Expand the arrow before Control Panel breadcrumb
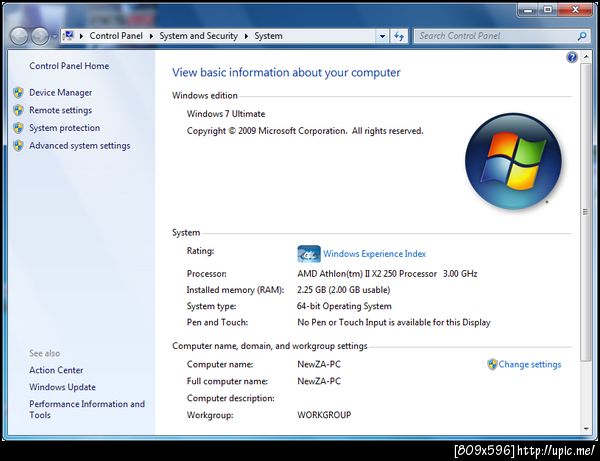This screenshot has height=461, width=600. tap(82, 36)
